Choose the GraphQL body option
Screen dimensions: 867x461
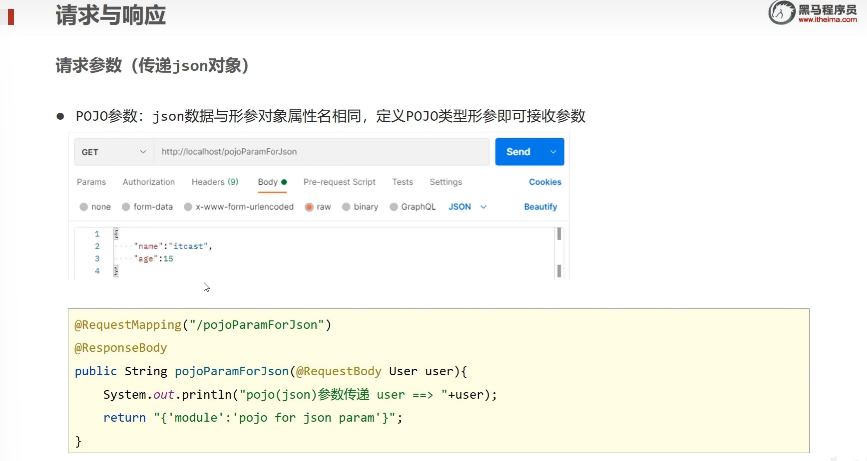point(412,207)
